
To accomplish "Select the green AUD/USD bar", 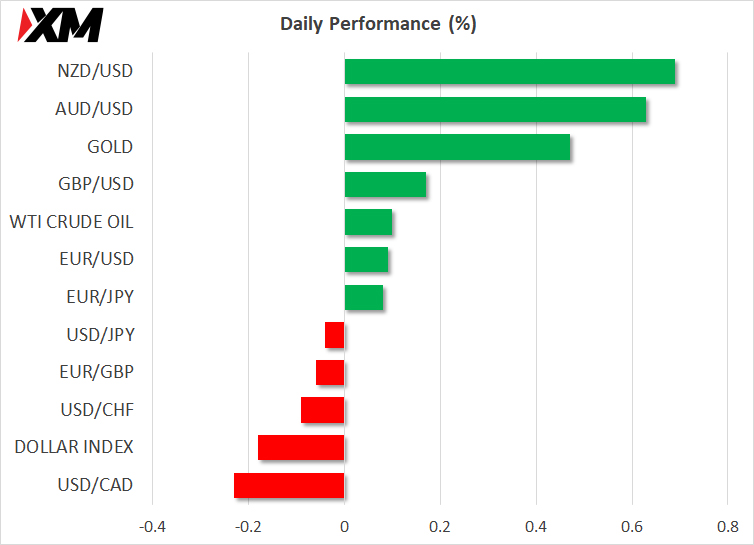I will tap(495, 109).
